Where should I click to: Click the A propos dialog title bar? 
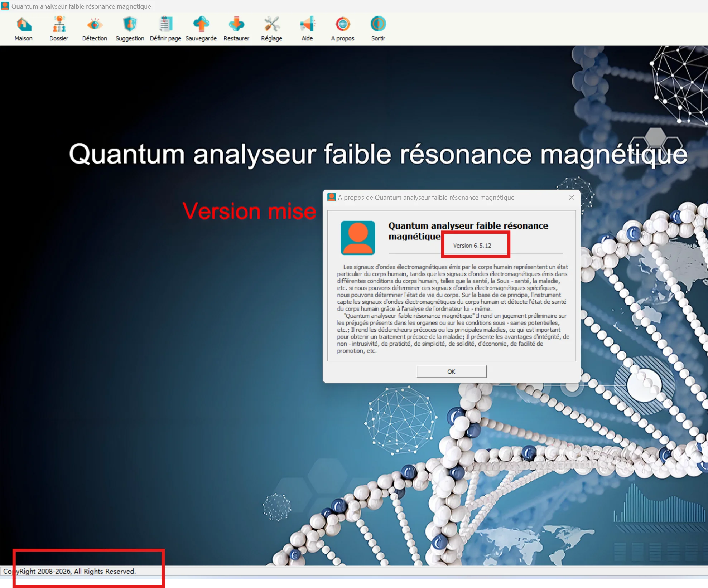(426, 198)
